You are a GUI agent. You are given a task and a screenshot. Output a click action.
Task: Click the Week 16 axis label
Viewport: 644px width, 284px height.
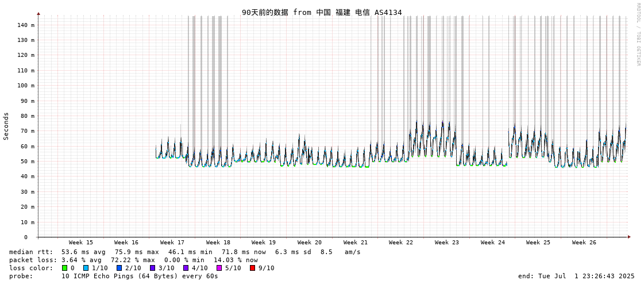[126, 243]
